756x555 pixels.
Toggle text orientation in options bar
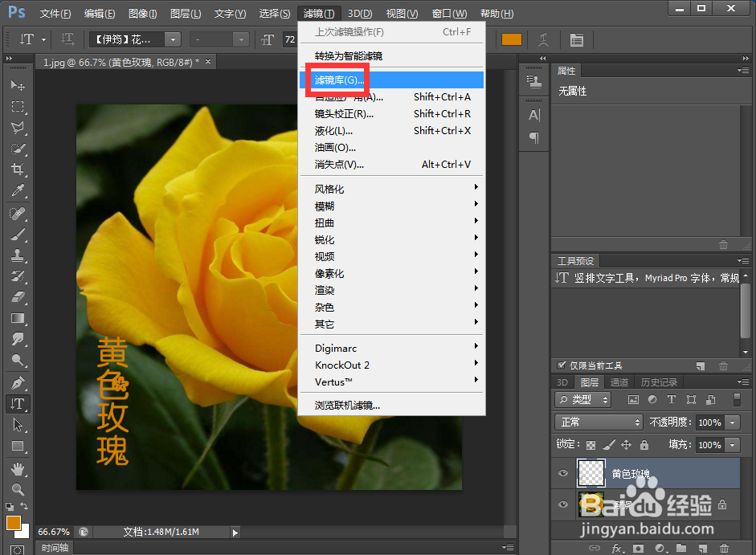coord(67,39)
